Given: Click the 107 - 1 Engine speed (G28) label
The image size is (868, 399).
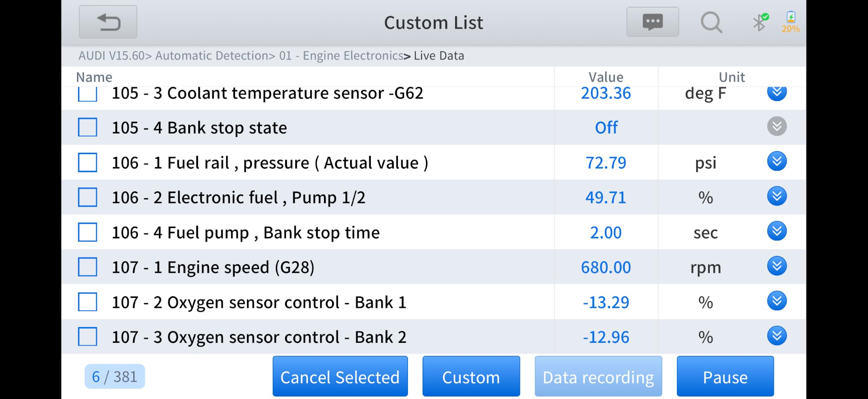Looking at the screenshot, I should [x=213, y=267].
